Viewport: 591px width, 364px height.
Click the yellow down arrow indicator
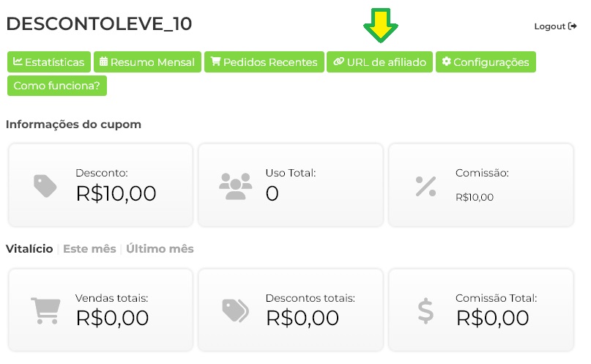[380, 25]
